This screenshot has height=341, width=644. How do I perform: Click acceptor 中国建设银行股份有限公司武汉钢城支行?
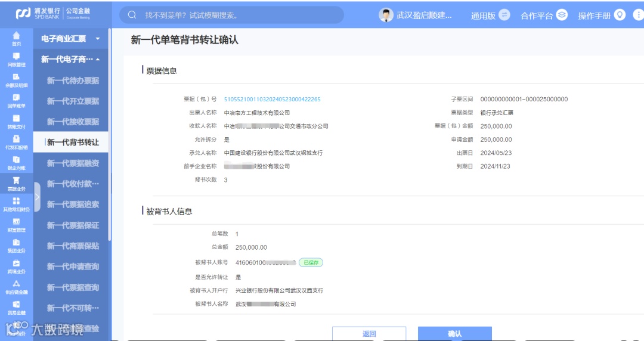coord(273,153)
